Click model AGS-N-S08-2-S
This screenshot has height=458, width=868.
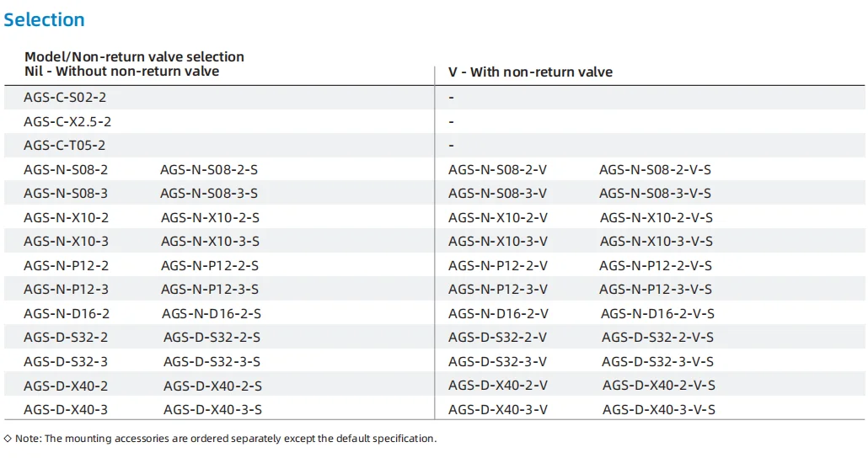point(209,169)
